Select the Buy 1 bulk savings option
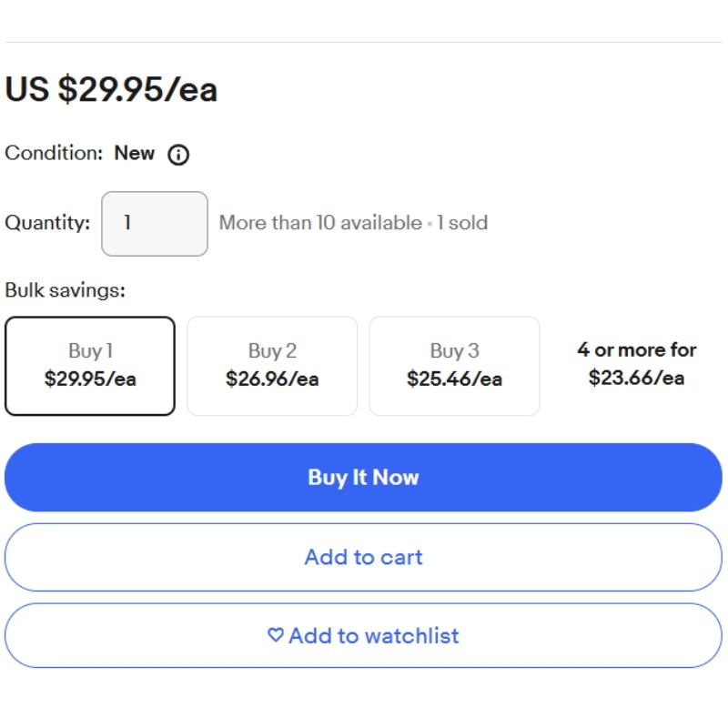This screenshot has height=728, width=728. point(90,366)
